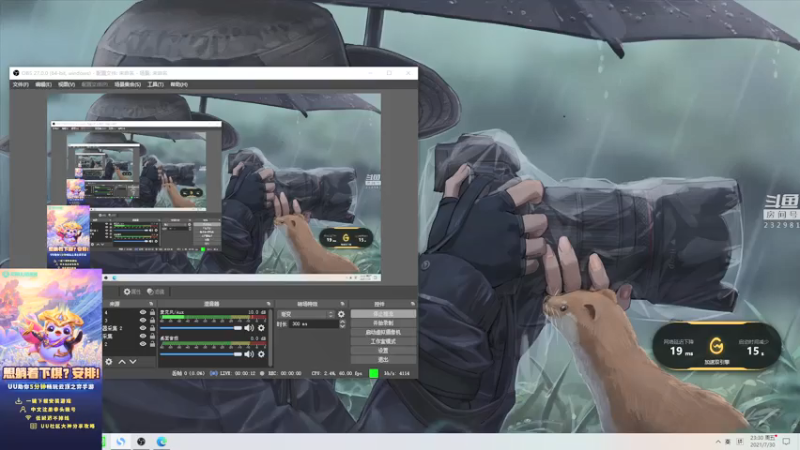The image size is (800, 450).
Task: Click 启动虚拟摄像机 virtual camera button
Action: [x=383, y=332]
